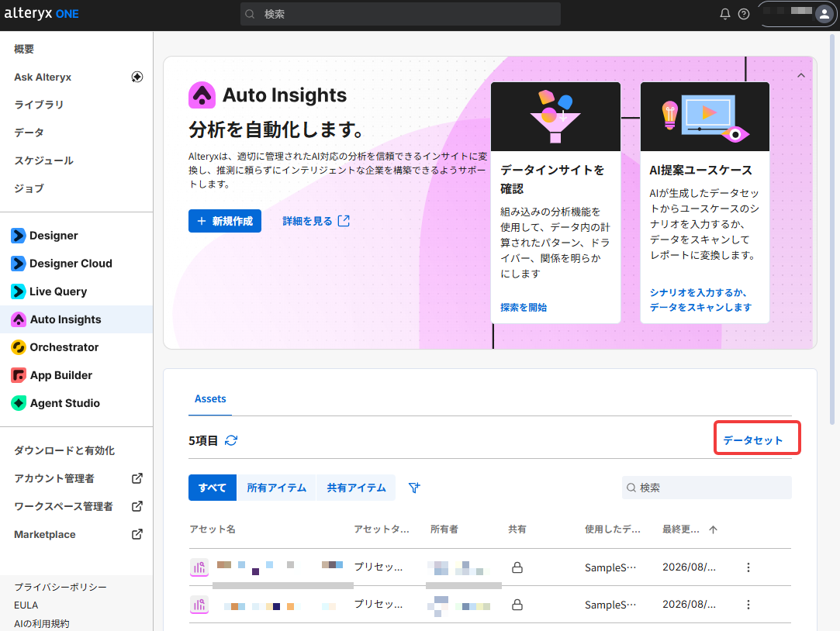The width and height of the screenshot is (840, 631).
Task: Open the first asset row's three-dot menu
Action: pyautogui.click(x=748, y=567)
